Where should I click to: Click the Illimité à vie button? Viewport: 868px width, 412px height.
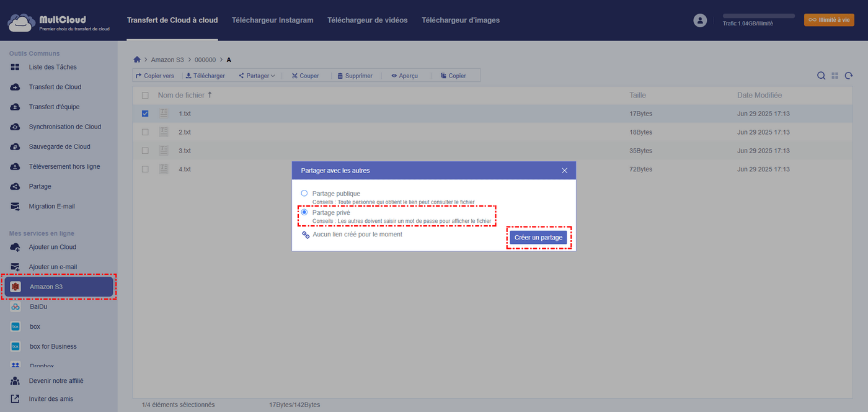829,20
